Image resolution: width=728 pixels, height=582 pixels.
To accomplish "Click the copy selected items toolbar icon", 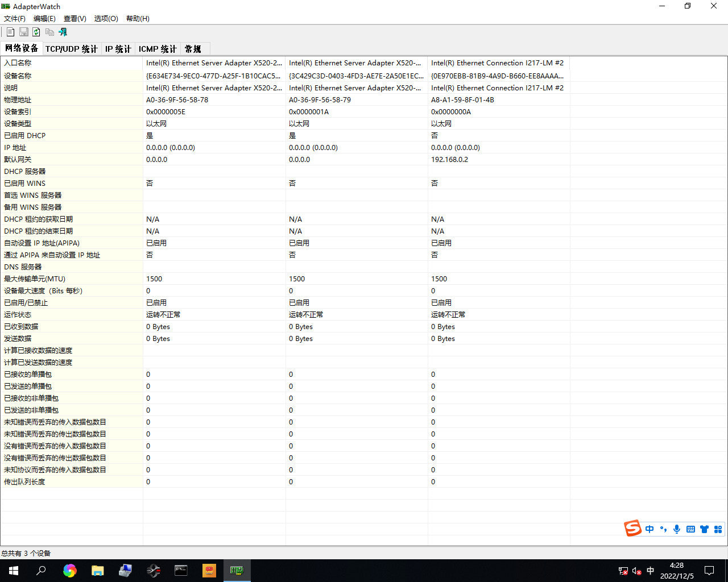I will [49, 32].
